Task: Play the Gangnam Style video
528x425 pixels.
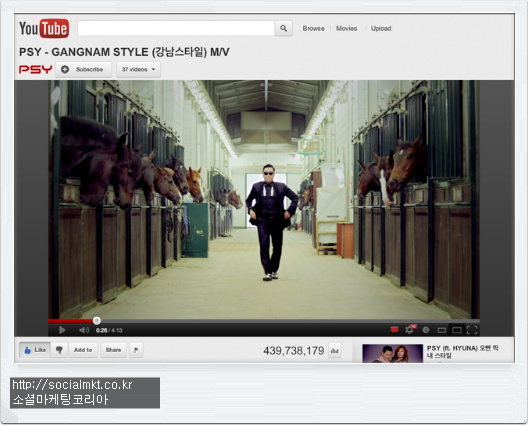Action: (62, 330)
